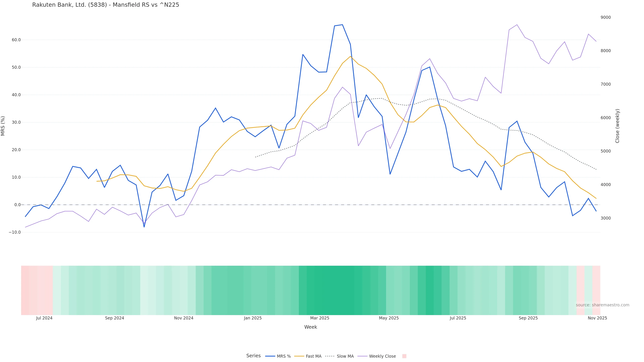Click the Rakuten Bank chart title

tap(105, 5)
